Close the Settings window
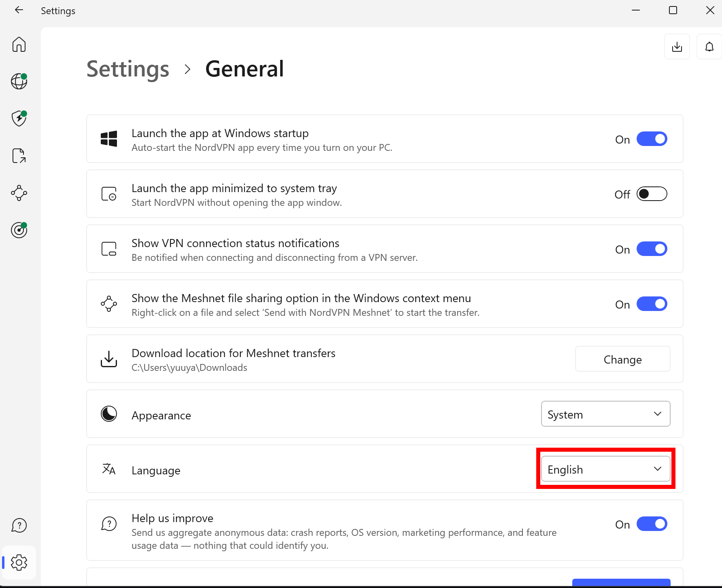Image resolution: width=722 pixels, height=588 pixels. point(710,10)
